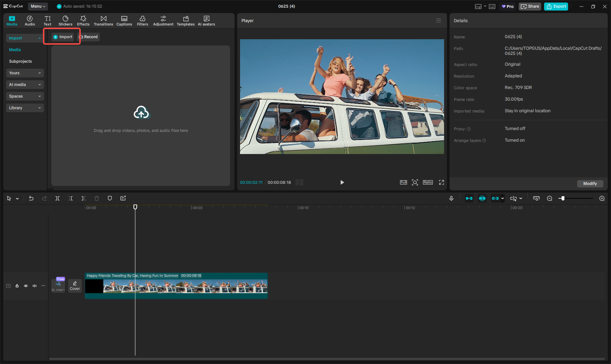The image size is (611, 364).
Task: Open the Captions panel
Action: (x=124, y=20)
